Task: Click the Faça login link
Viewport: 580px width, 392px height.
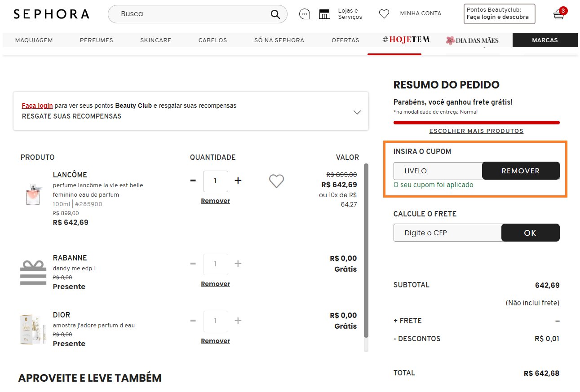Action: click(x=37, y=106)
